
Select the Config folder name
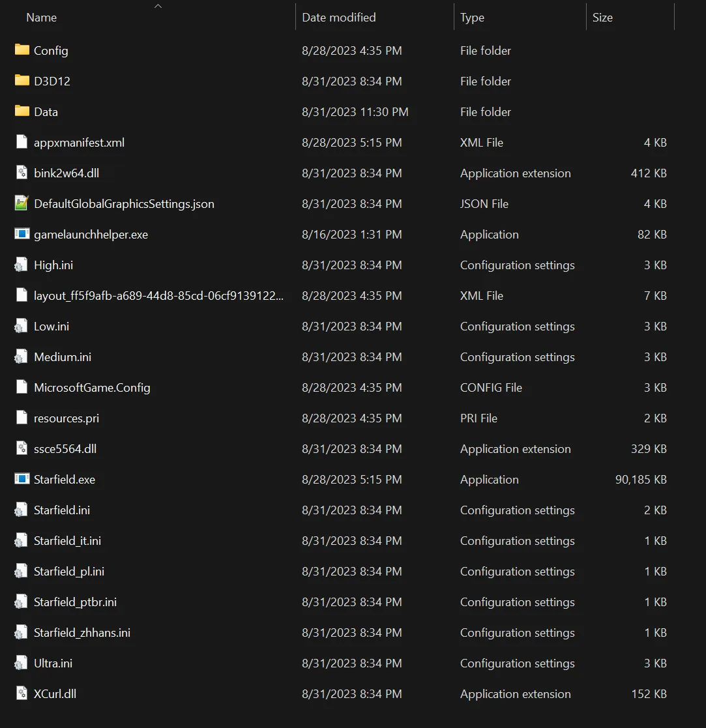51,51
